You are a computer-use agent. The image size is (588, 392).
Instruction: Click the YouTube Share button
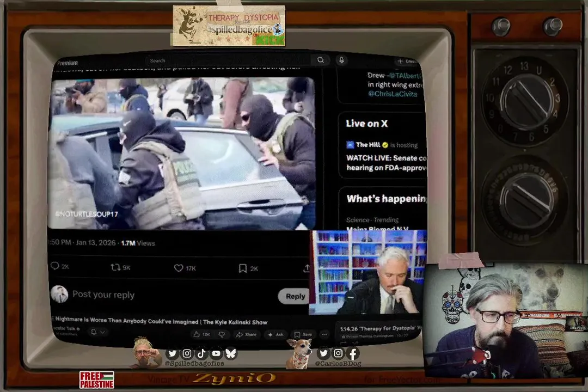(x=247, y=334)
